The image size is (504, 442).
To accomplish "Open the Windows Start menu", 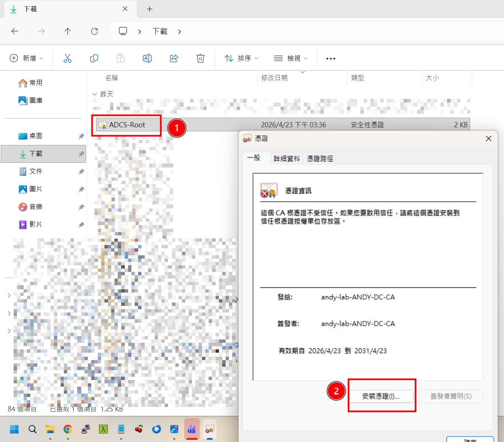I will 14,429.
